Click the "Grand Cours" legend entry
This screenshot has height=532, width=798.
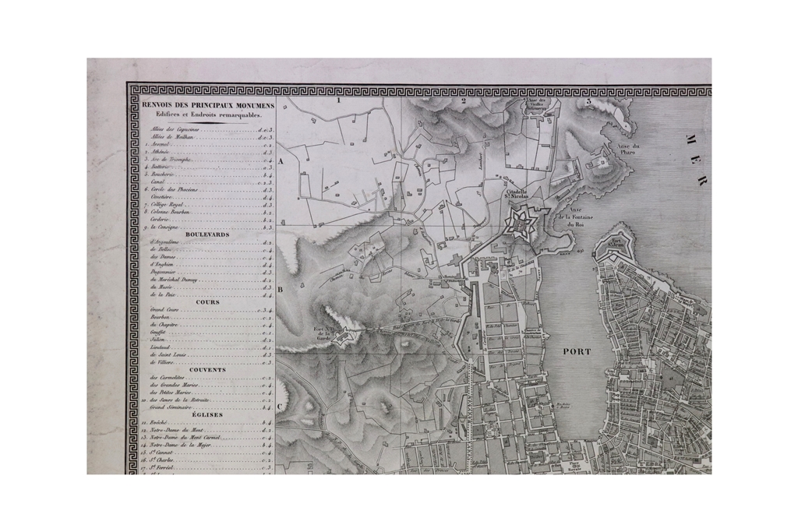[x=212, y=310]
